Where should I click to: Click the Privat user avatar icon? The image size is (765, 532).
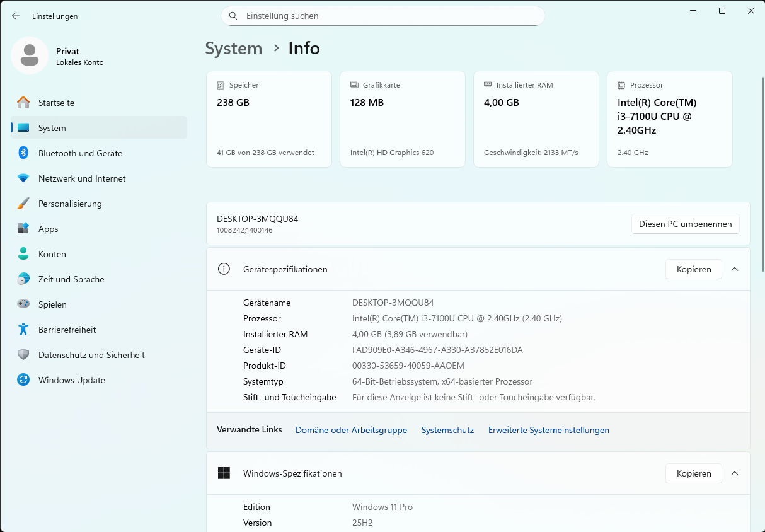[x=30, y=55]
